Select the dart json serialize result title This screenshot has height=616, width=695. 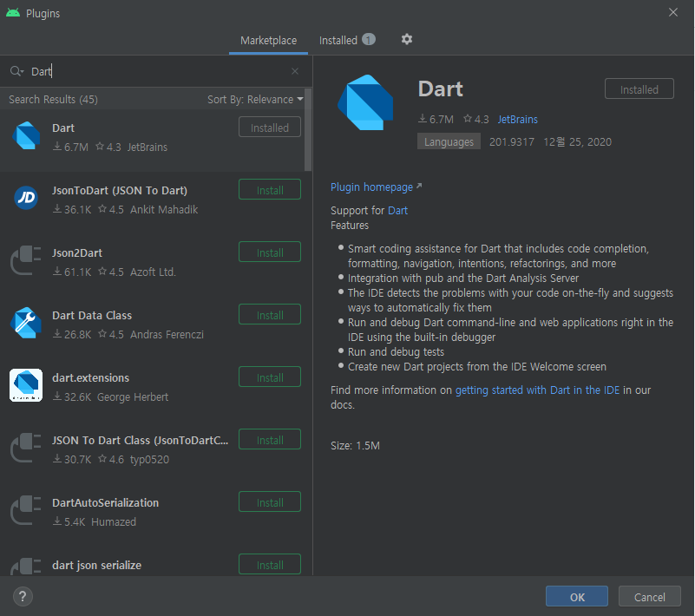(96, 566)
